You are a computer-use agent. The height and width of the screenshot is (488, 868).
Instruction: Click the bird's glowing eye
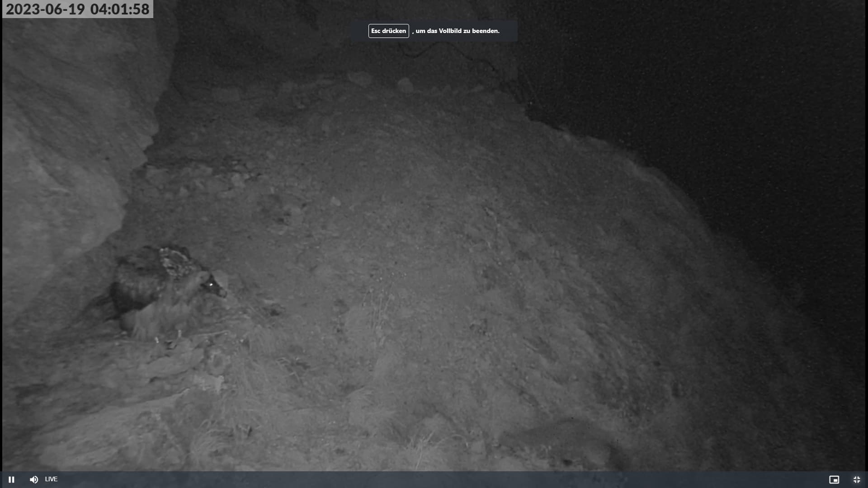pyautogui.click(x=212, y=284)
